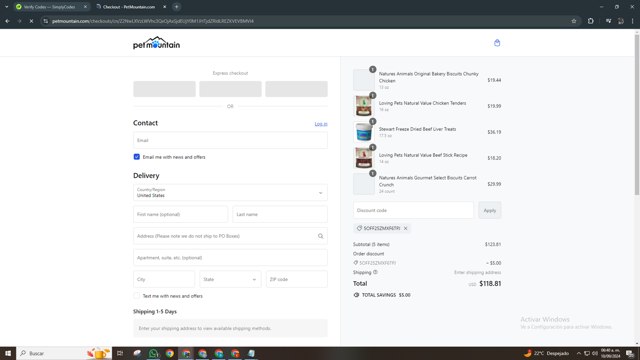Image resolution: width=640 pixels, height=360 pixels.
Task: Open Chrome profile avatar icon
Action: 621,21
